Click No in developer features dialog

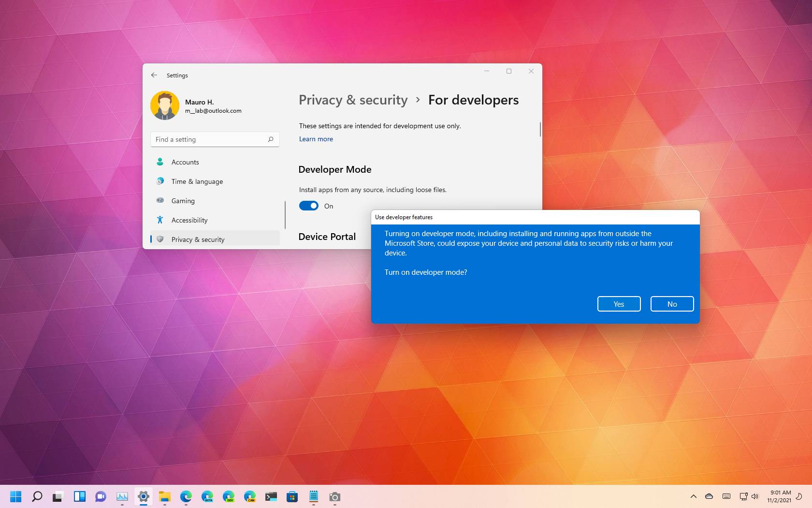point(672,304)
